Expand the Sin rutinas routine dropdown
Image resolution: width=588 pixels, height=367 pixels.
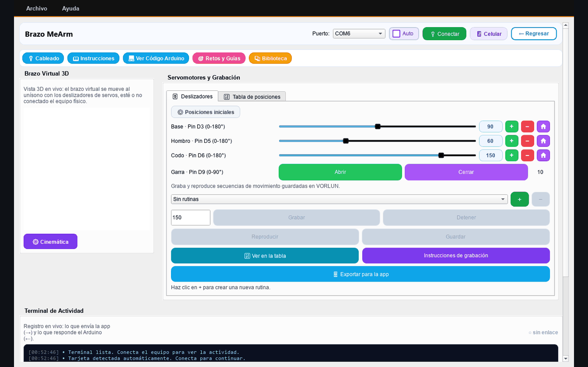coord(339,199)
